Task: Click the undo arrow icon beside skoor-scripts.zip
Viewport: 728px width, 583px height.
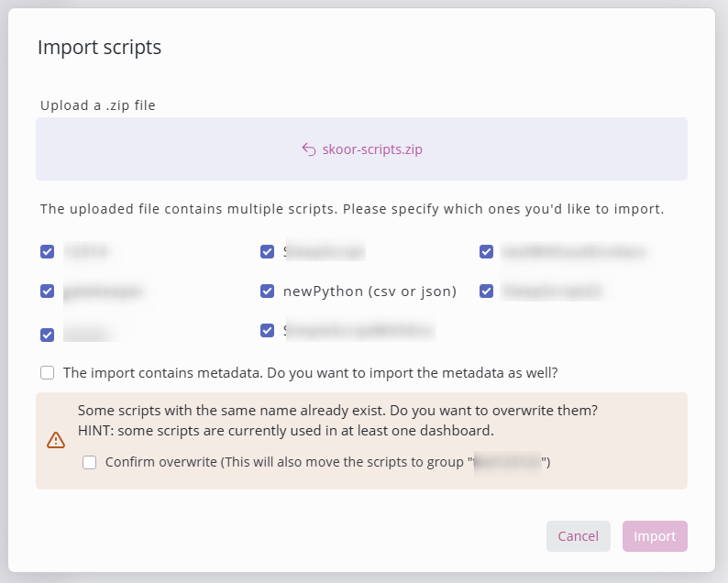Action: [309, 149]
